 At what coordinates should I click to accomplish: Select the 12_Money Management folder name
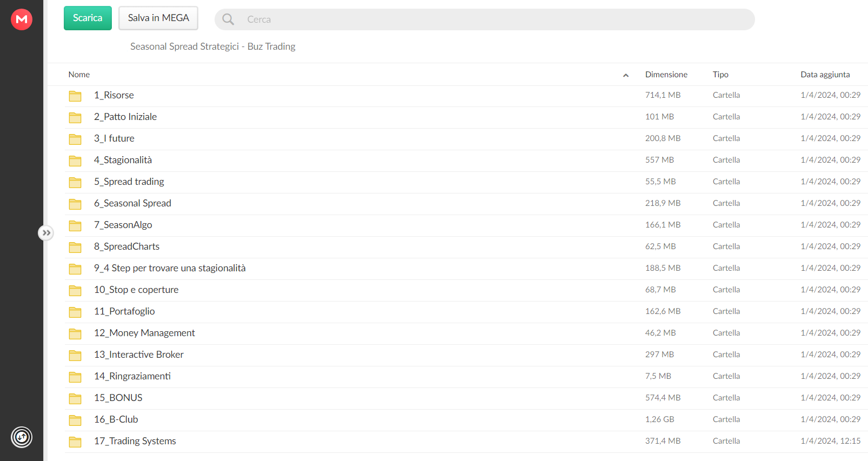tap(144, 333)
